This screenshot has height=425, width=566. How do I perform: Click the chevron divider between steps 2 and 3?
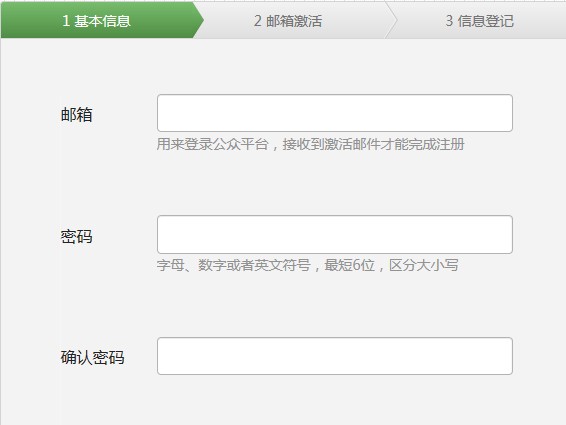391,20
